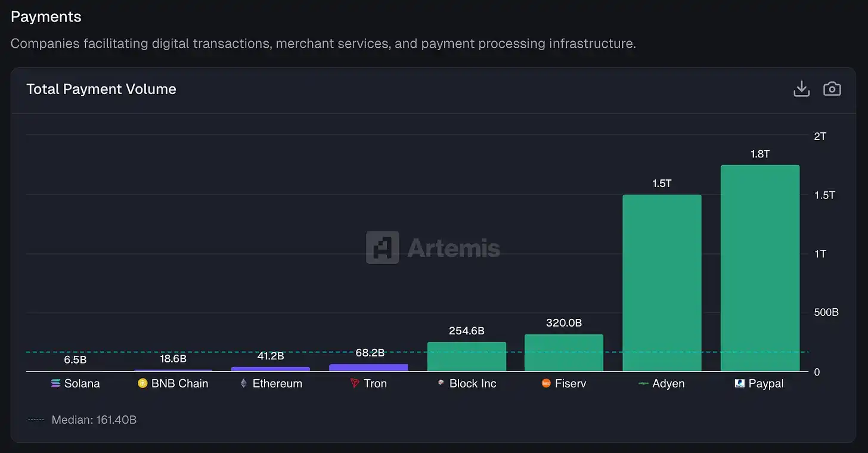
Task: Click the Fiserv bar labeled 320.0B
Action: (x=564, y=352)
